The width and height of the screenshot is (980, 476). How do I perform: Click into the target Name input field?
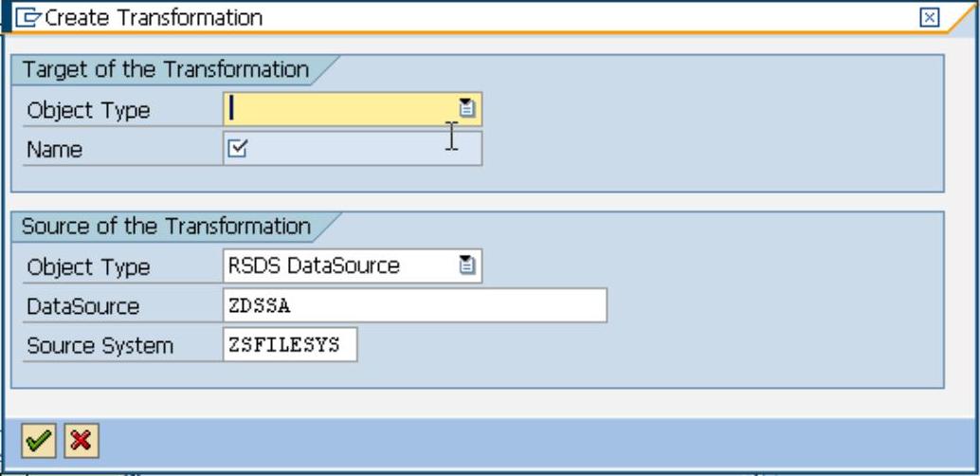click(360, 149)
